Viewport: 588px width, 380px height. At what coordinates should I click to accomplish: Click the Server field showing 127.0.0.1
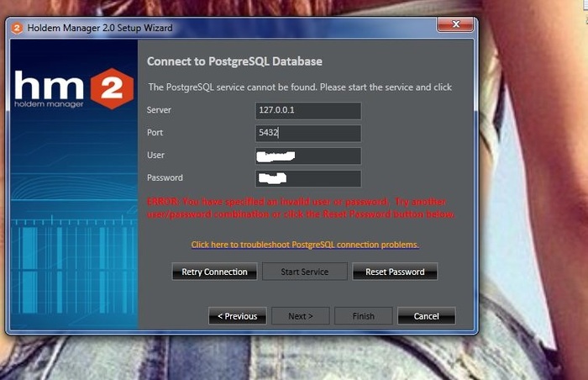click(308, 110)
